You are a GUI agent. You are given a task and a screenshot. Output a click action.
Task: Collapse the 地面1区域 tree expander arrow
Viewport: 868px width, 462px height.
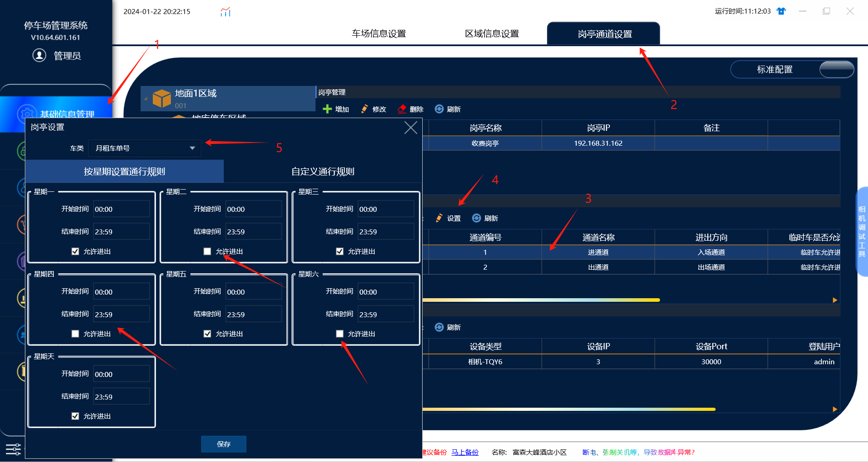146,99
